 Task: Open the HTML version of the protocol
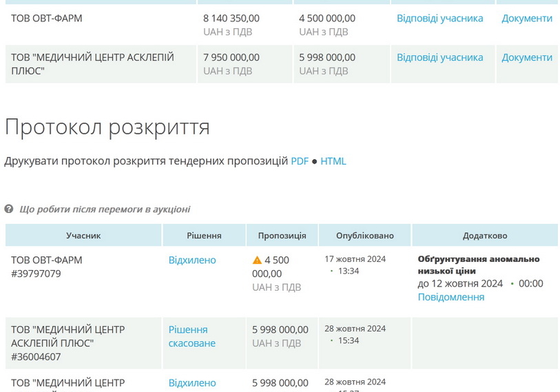pyautogui.click(x=333, y=161)
